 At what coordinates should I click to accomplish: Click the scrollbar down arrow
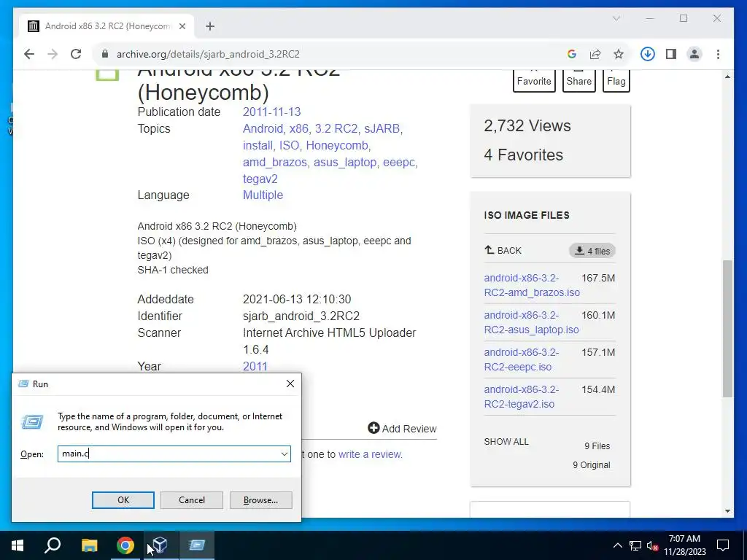[x=727, y=511]
